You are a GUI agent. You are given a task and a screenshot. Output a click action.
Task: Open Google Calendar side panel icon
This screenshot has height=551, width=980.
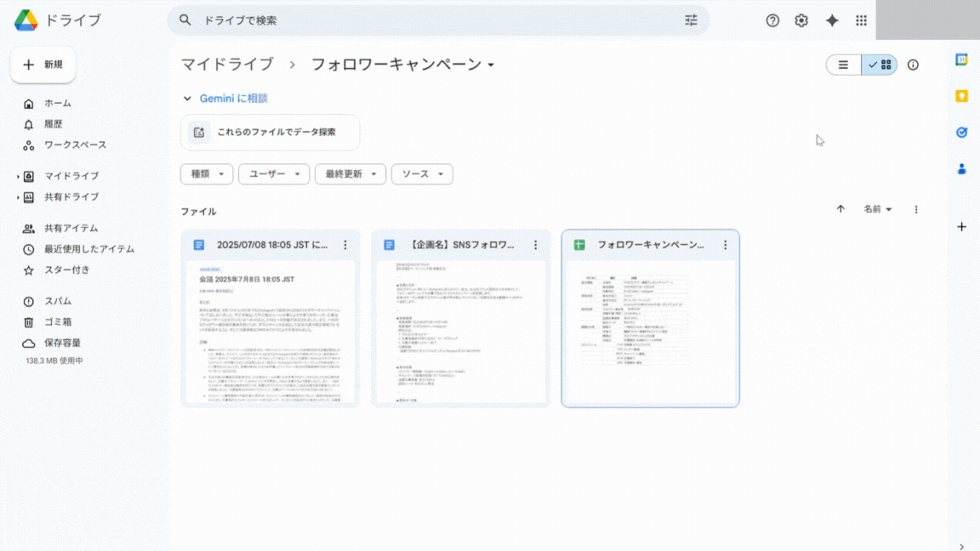961,60
